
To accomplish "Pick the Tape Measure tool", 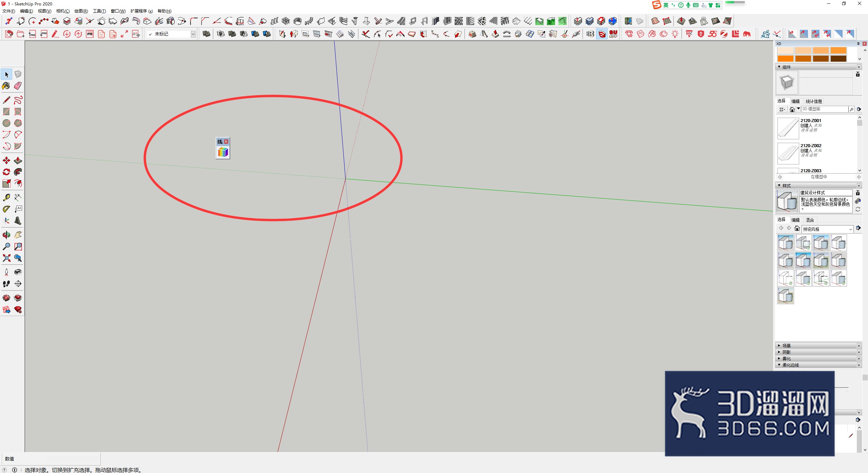I will [x=6, y=198].
